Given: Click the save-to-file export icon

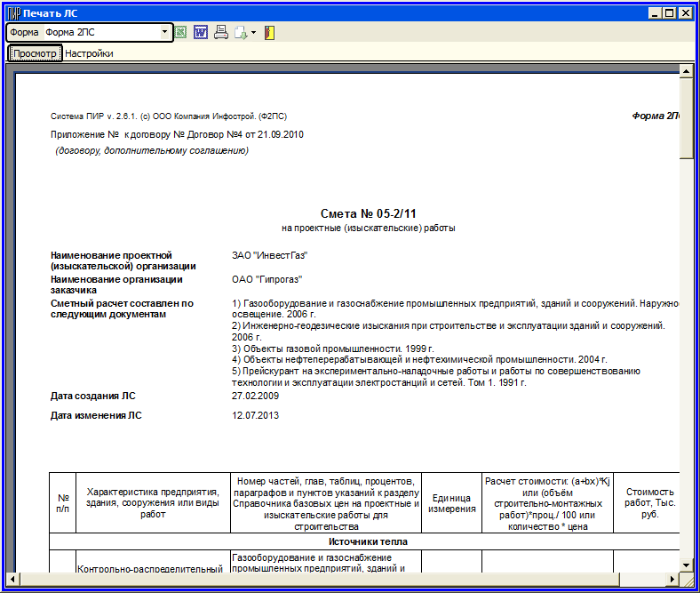Looking at the screenshot, I should [240, 33].
